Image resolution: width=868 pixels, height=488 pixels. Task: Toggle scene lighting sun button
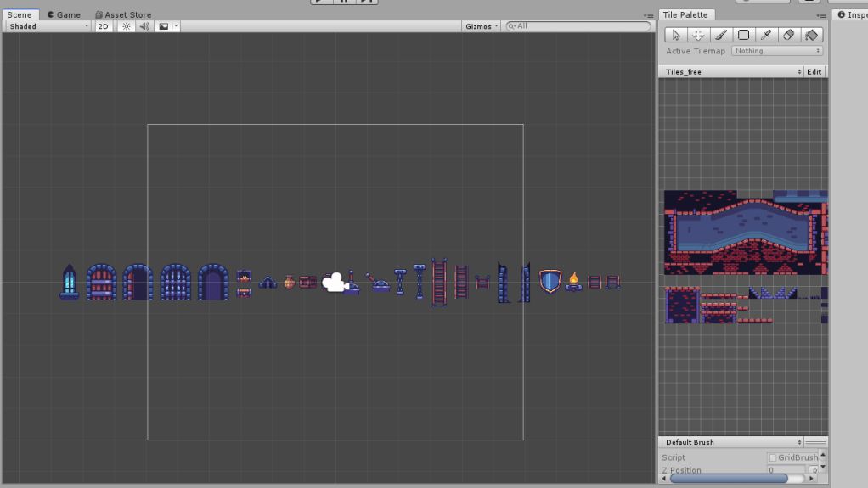126,26
